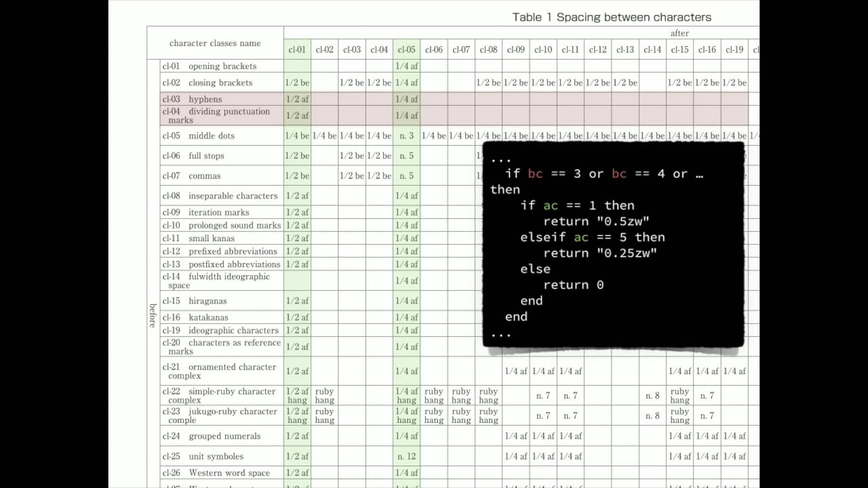
Task: Click the code line "if ac == 1 then"
Action: pyautogui.click(x=577, y=205)
